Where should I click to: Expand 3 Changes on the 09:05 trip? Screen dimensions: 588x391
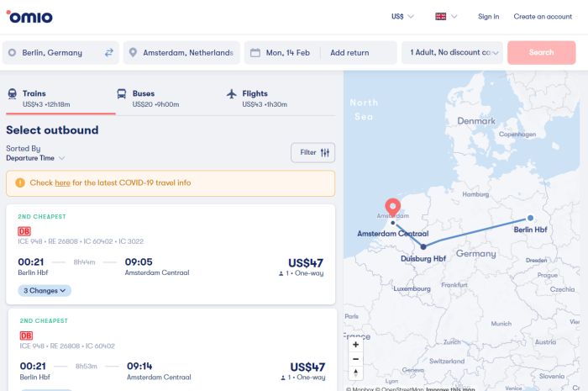point(45,290)
